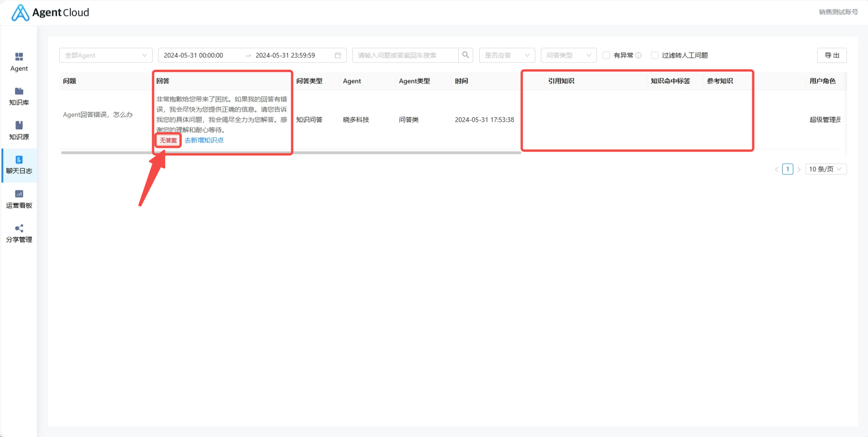Click the question cell Agent回答错误，怎么办
Image resolution: width=868 pixels, height=437 pixels.
click(98, 114)
